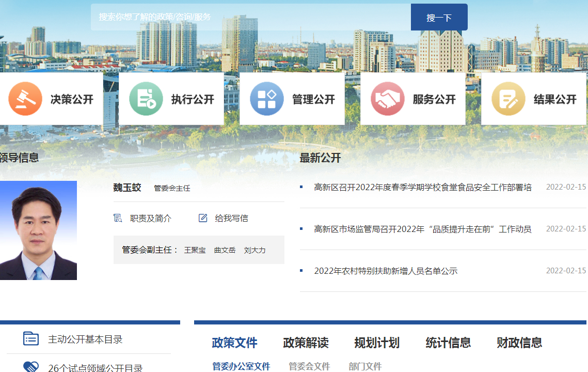Click the edit icon beside 给我写信
The height and width of the screenshot is (372, 588).
pyautogui.click(x=203, y=218)
